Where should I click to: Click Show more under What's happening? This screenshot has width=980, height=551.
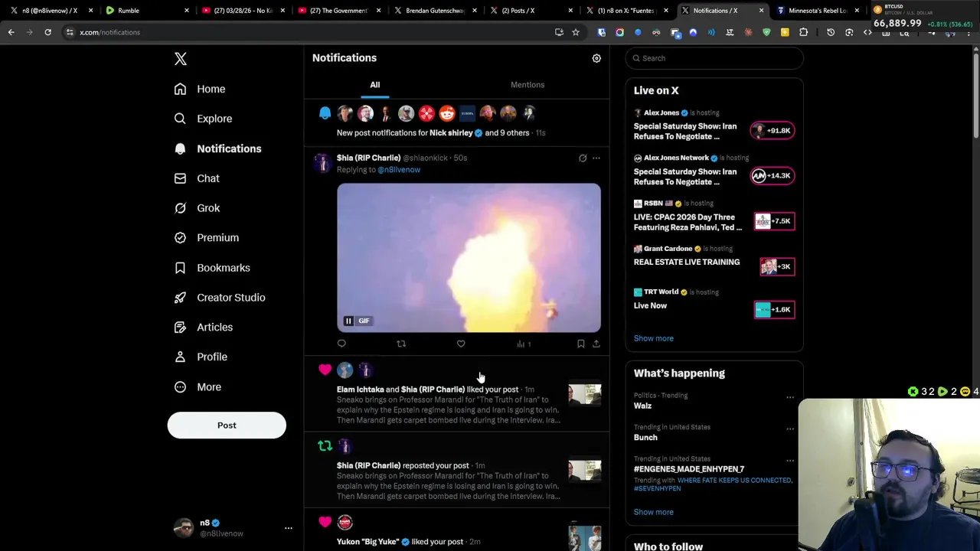(654, 512)
